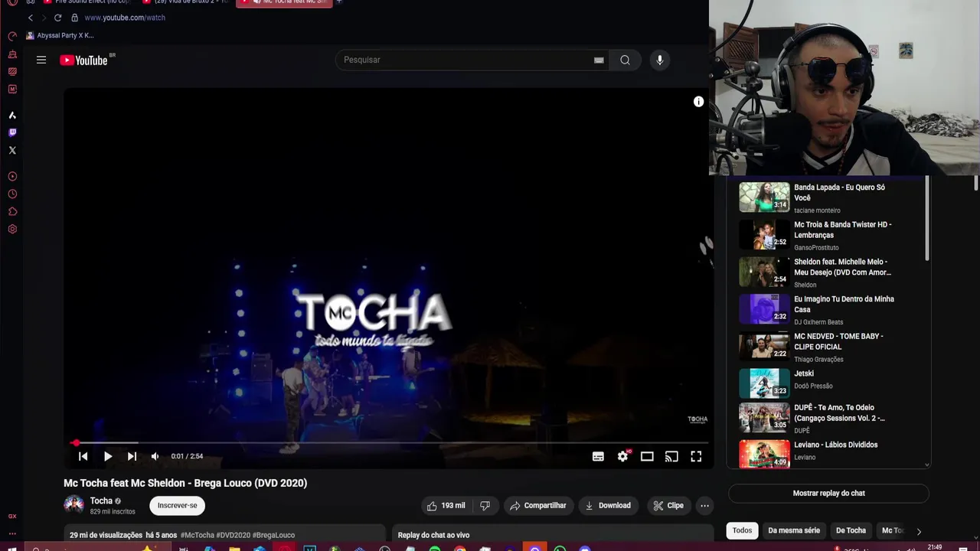Click the #BregaLouco hashtag
980x551 pixels.
pos(273,535)
